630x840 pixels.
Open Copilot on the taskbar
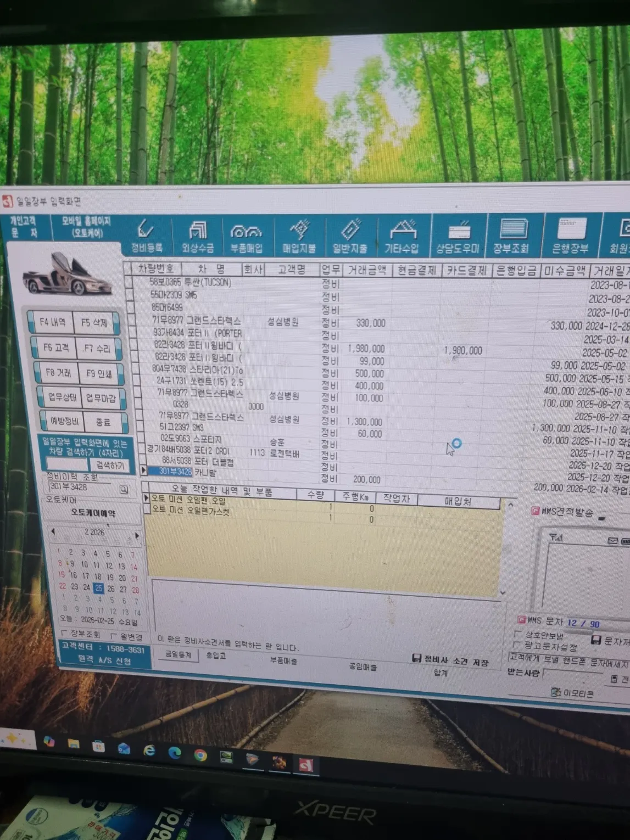(x=49, y=742)
